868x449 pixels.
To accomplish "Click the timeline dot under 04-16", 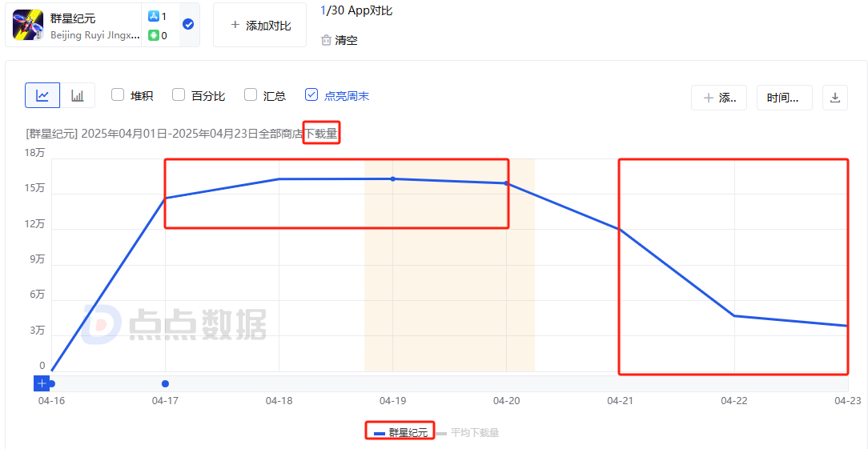I will (51, 383).
